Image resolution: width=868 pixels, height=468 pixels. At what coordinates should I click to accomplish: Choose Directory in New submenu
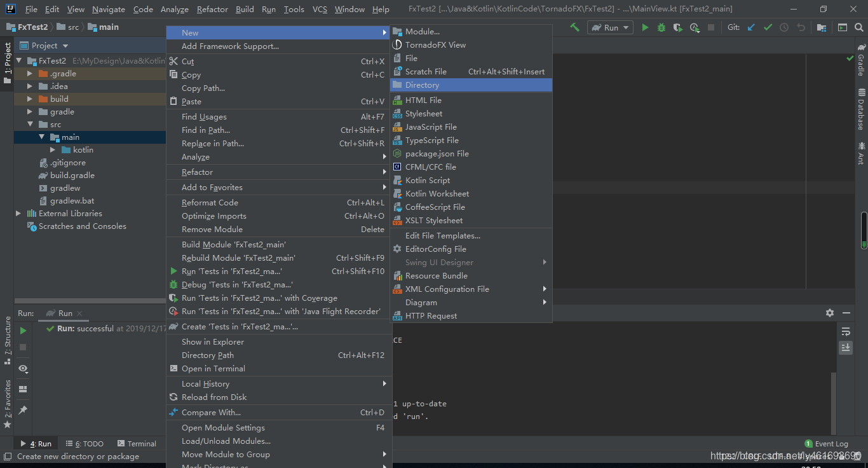471,85
